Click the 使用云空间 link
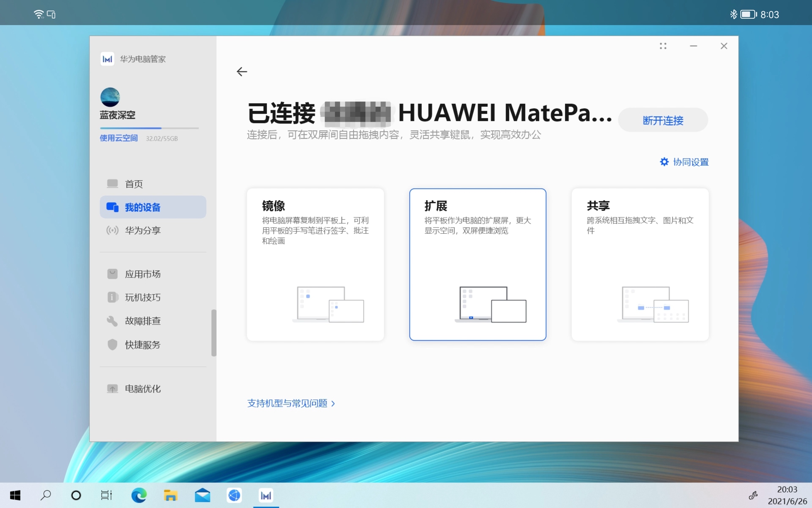This screenshot has width=812, height=508. click(118, 138)
